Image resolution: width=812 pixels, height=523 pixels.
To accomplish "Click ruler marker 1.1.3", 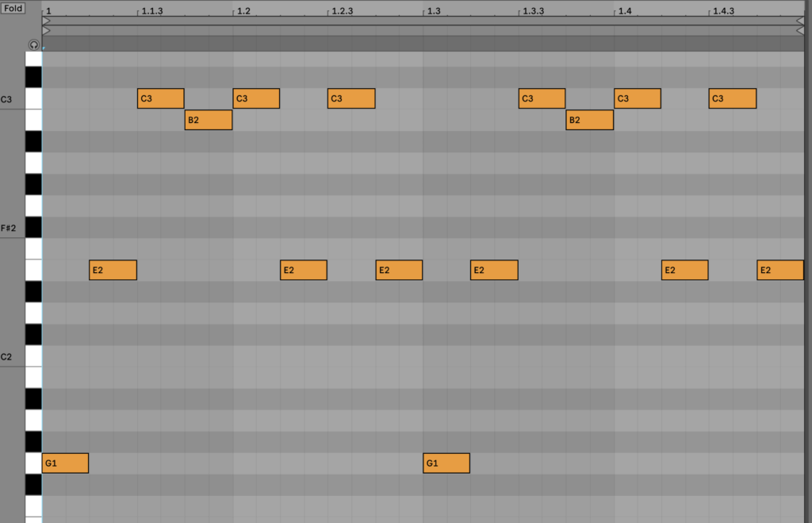I will point(151,11).
